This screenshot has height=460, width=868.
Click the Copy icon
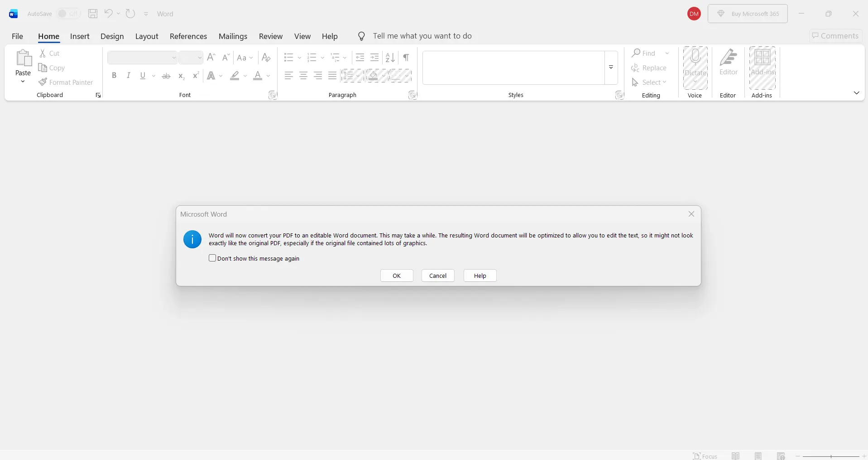point(43,68)
